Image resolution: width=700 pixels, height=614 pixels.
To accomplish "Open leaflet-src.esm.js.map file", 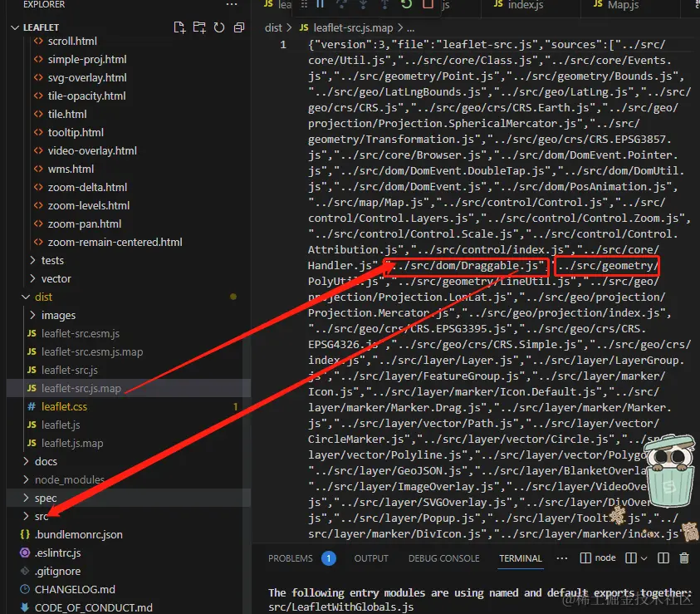I will (92, 352).
